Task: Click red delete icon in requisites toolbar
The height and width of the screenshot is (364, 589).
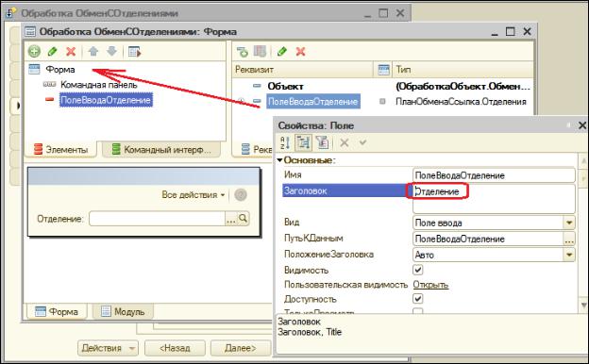Action: click(x=300, y=52)
